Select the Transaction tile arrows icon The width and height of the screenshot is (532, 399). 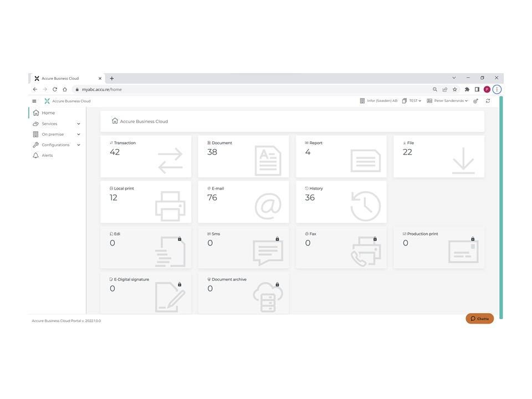tap(170, 159)
